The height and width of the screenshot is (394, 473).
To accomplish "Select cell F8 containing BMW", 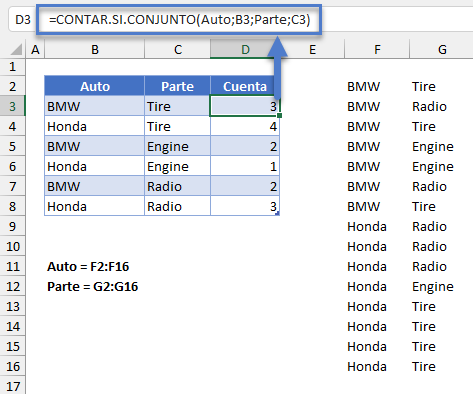I will click(377, 206).
